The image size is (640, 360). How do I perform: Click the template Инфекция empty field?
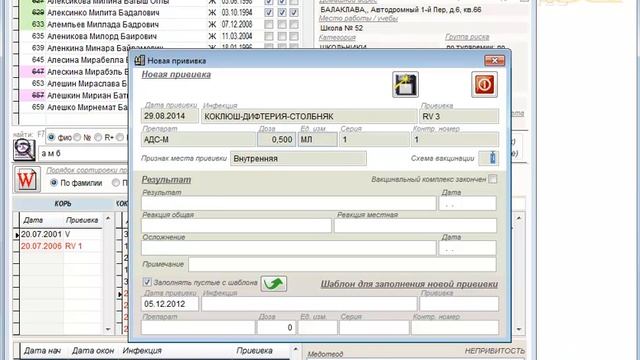[309, 304]
